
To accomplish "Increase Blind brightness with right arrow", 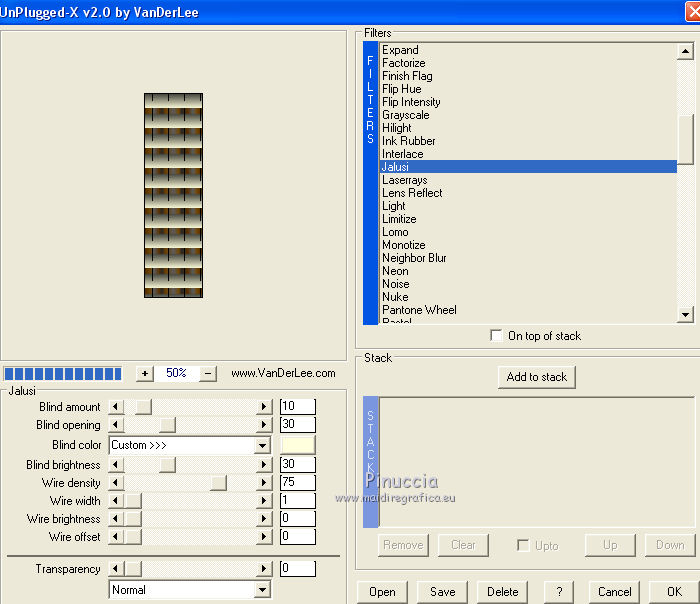I will [x=264, y=465].
